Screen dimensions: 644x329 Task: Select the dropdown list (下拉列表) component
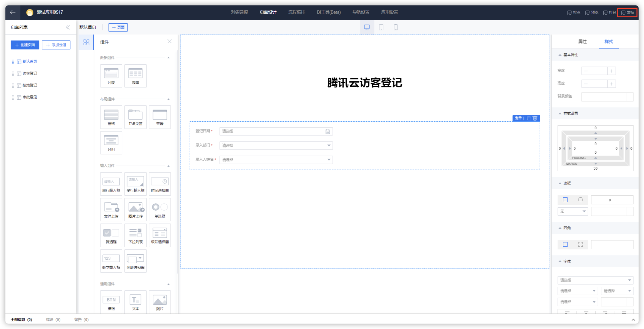135,235
